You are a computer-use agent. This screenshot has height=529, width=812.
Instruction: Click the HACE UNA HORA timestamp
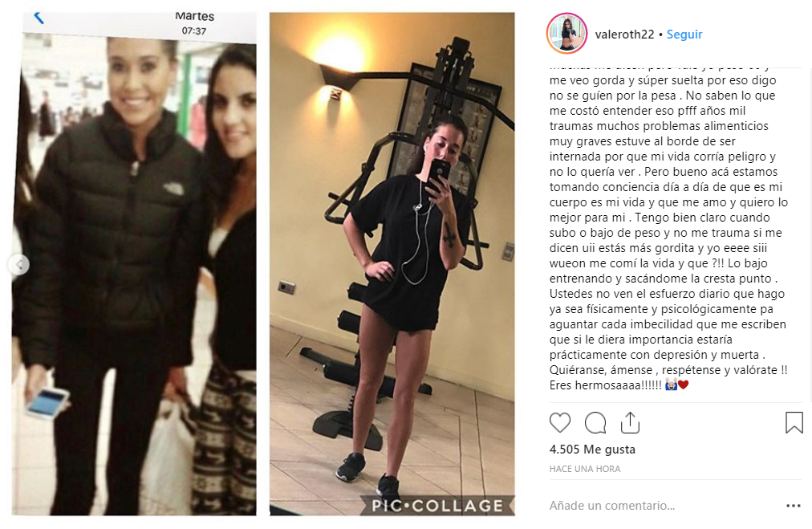click(x=585, y=469)
